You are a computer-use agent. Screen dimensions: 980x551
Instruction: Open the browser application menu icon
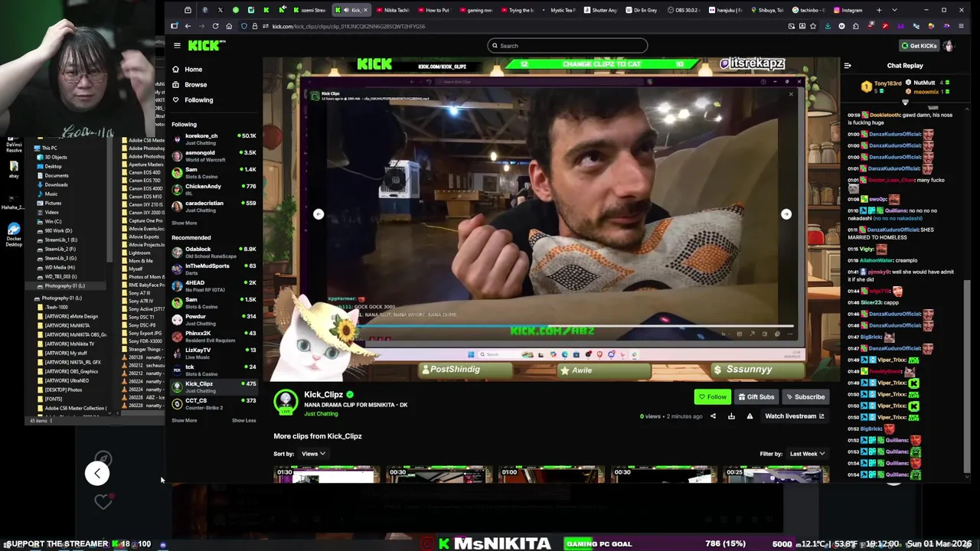point(961,26)
